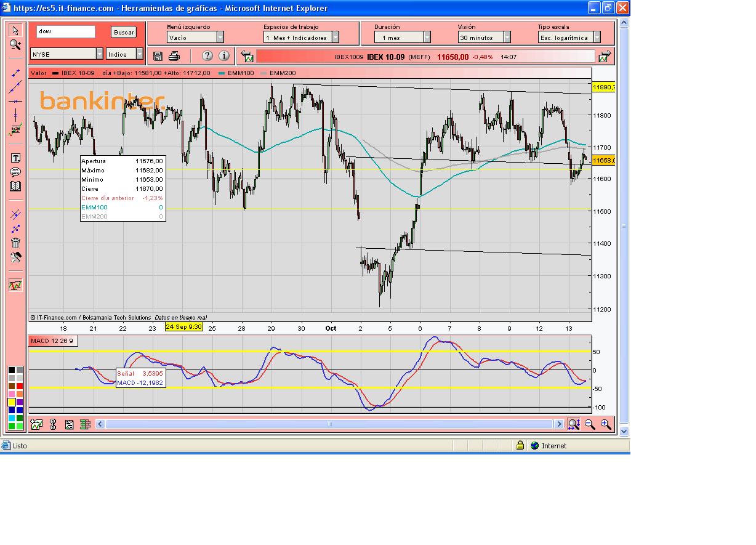Select the horizontal line drawing tool
This screenshot has width=756, height=545.
(15, 101)
